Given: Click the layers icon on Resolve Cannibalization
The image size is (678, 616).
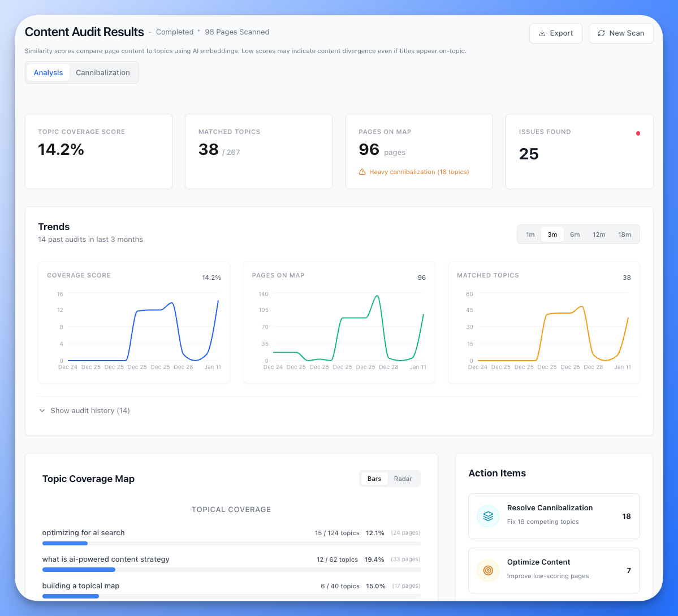Looking at the screenshot, I should tap(487, 515).
